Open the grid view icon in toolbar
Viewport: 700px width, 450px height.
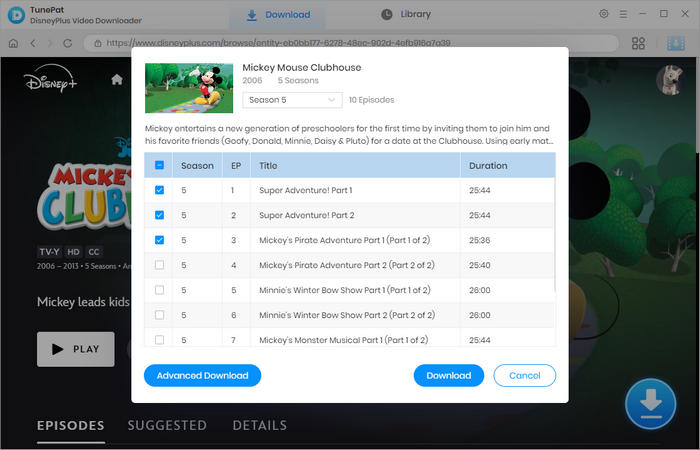[x=638, y=43]
